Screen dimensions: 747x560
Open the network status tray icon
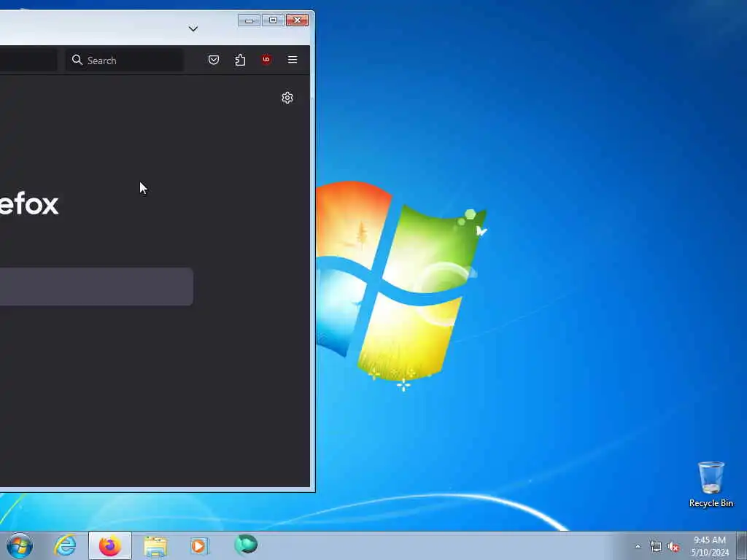click(656, 547)
